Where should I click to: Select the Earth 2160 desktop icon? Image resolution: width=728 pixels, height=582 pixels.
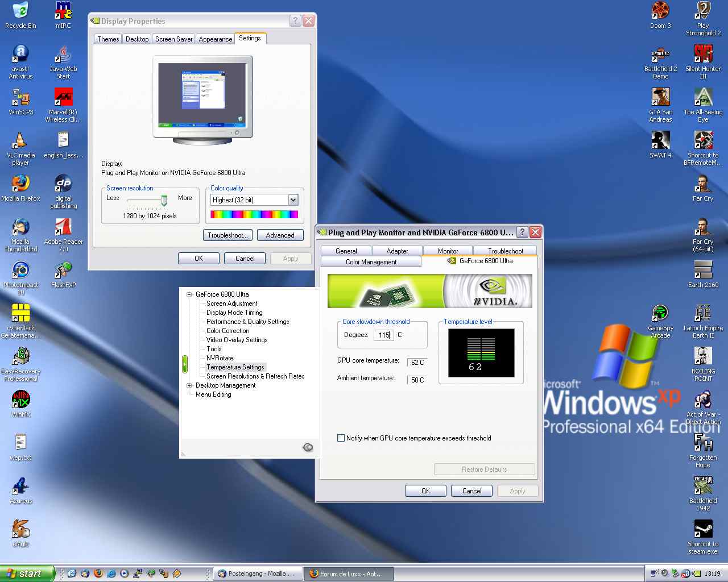coord(703,275)
